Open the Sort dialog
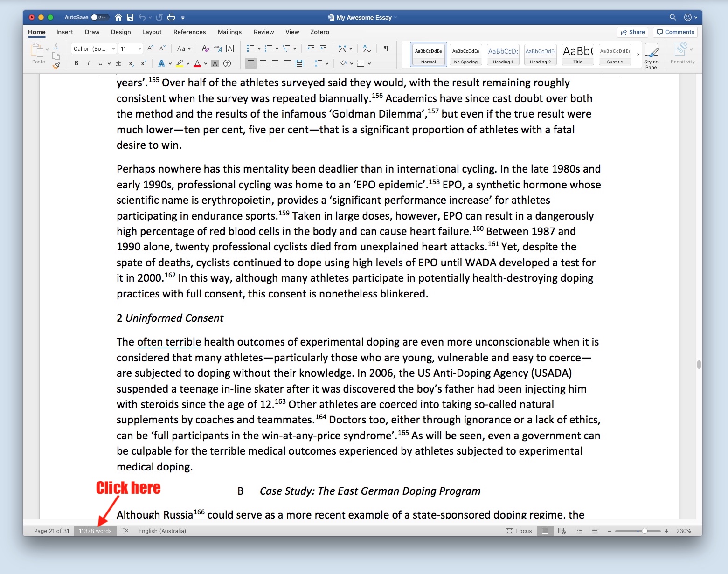Viewport: 728px width, 574px height. pyautogui.click(x=367, y=48)
